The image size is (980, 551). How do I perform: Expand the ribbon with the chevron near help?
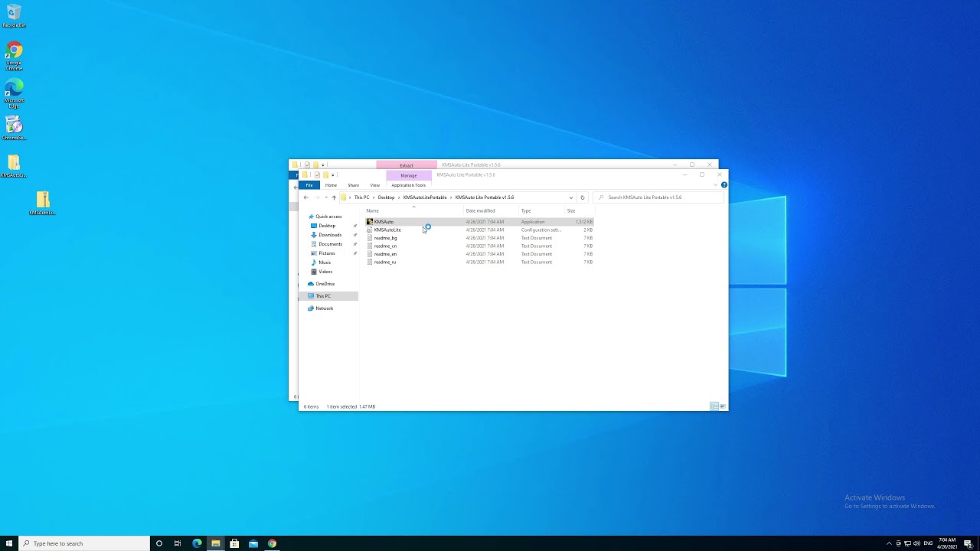pos(717,185)
